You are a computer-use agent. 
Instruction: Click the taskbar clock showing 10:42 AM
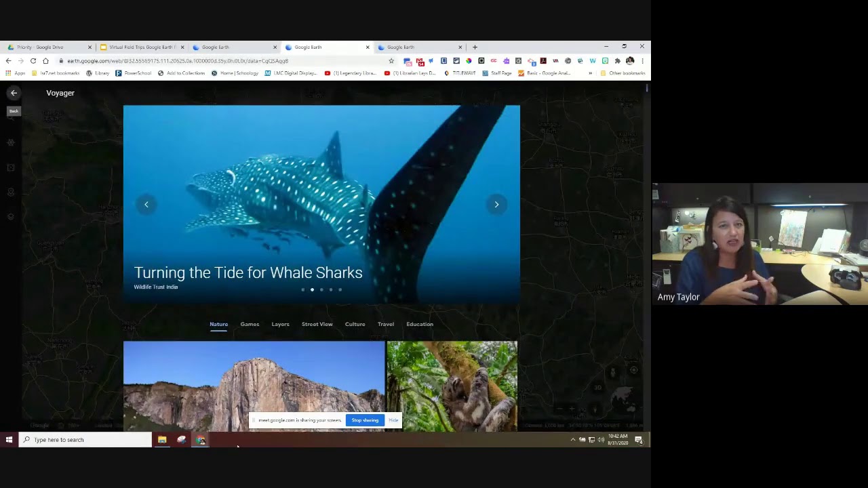618,439
